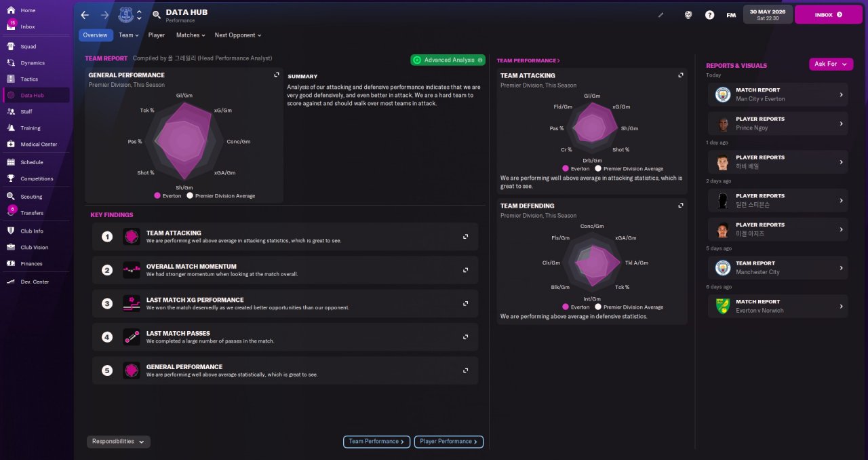Open Team Performance header link
This screenshot has width=868, height=460.
click(528, 60)
